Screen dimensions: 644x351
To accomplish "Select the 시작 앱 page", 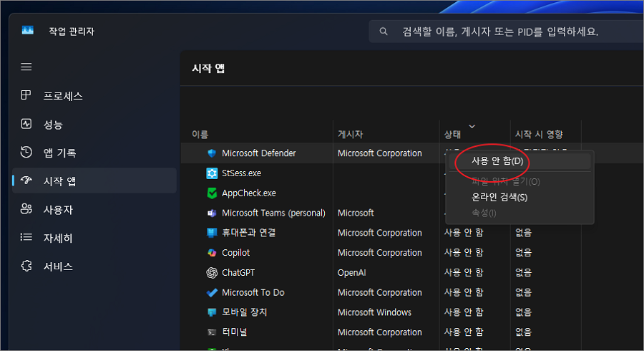I will [x=94, y=181].
